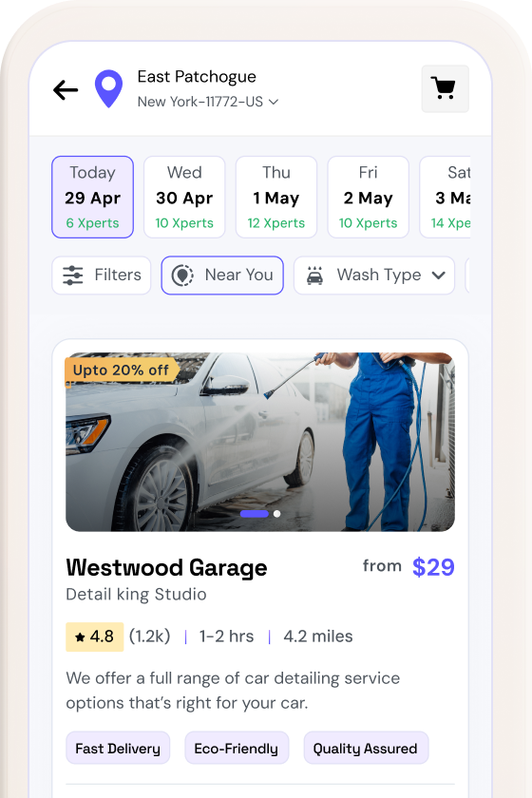Pick the Fri 2 May date
This screenshot has width=532, height=798.
(x=368, y=197)
